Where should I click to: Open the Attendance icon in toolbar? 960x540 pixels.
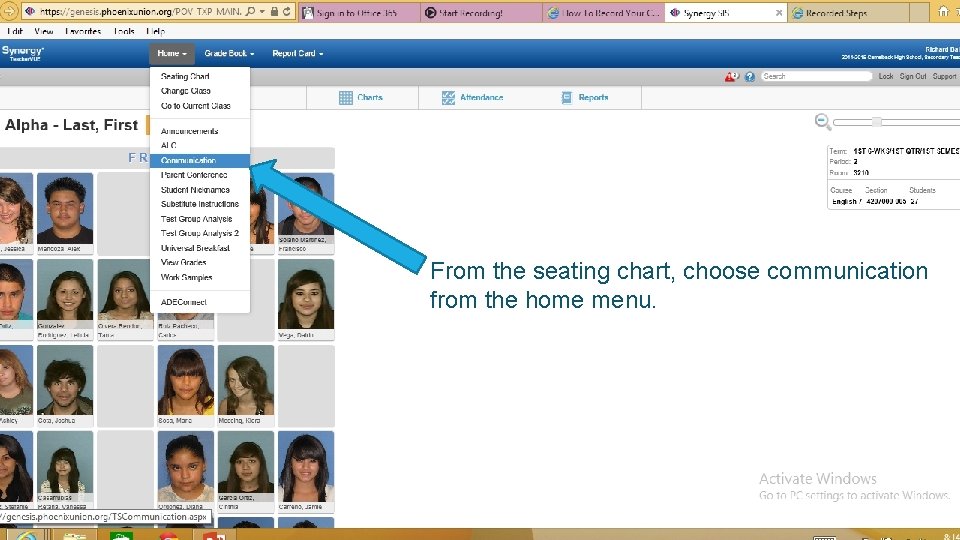448,98
